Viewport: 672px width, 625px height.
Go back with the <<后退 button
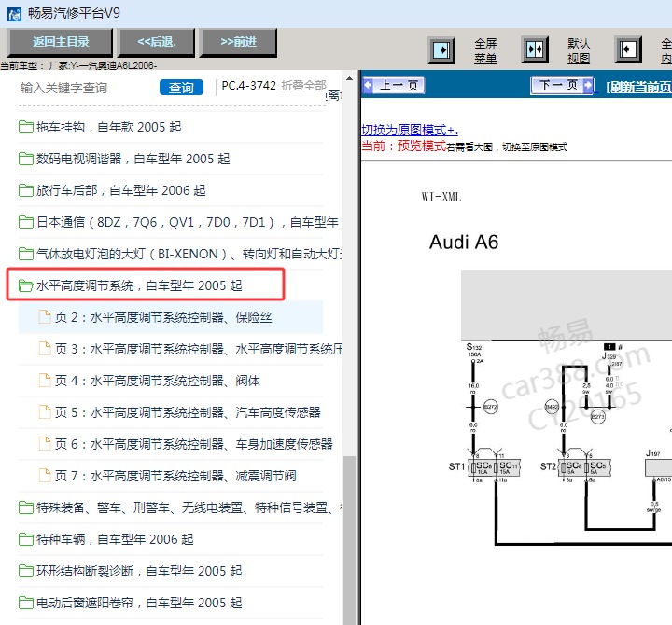(x=157, y=42)
